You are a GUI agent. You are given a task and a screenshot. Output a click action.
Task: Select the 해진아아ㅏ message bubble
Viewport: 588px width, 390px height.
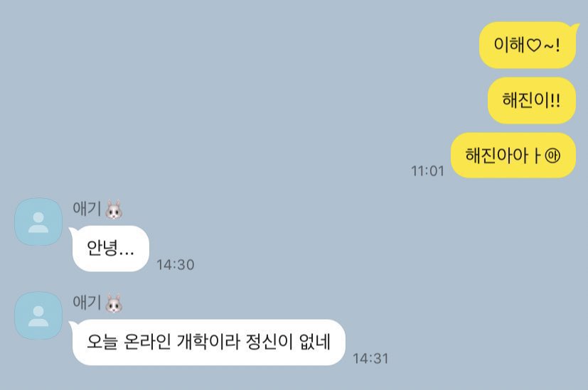513,155
